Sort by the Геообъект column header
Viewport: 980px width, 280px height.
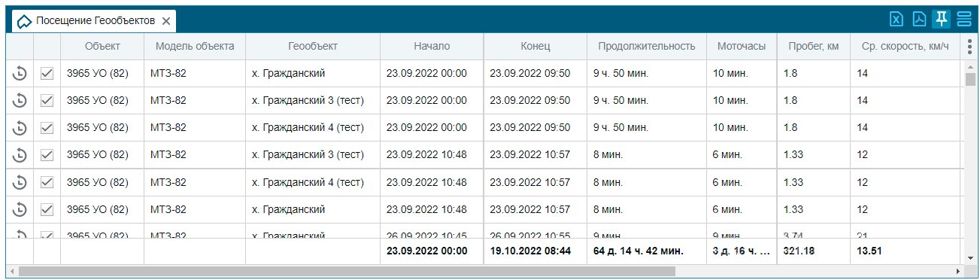(x=313, y=46)
